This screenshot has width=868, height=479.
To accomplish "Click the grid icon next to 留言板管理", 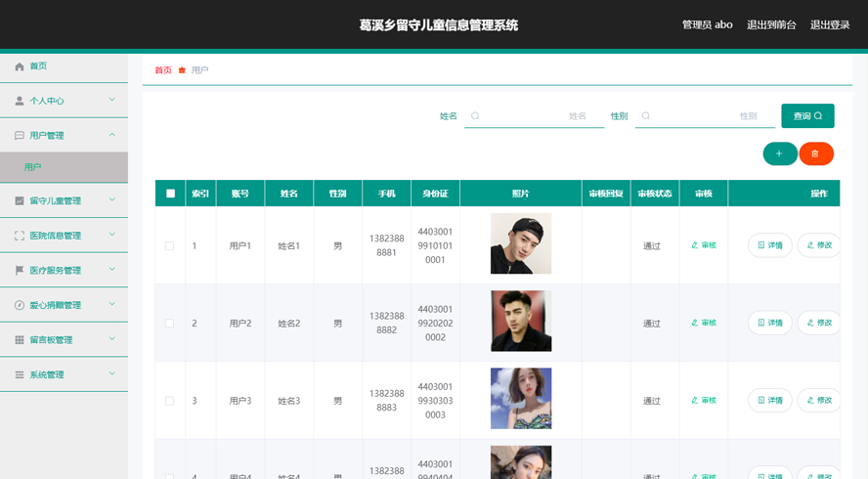I will (20, 340).
